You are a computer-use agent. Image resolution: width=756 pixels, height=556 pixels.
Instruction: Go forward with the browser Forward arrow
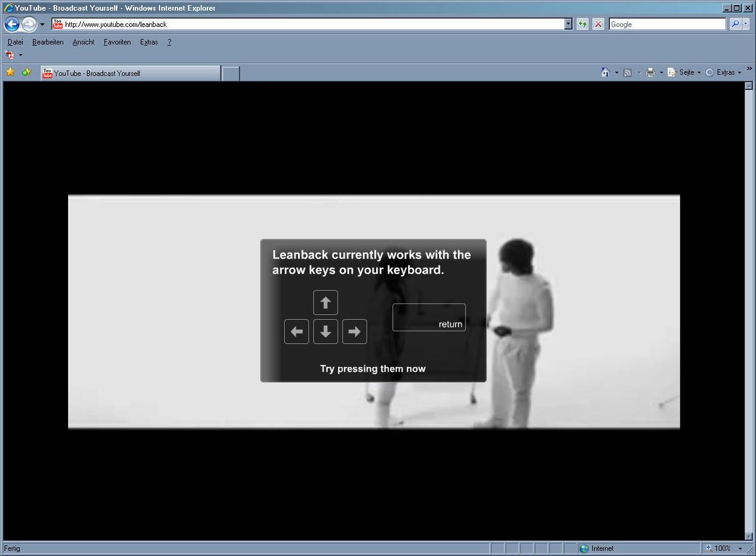[x=29, y=25]
